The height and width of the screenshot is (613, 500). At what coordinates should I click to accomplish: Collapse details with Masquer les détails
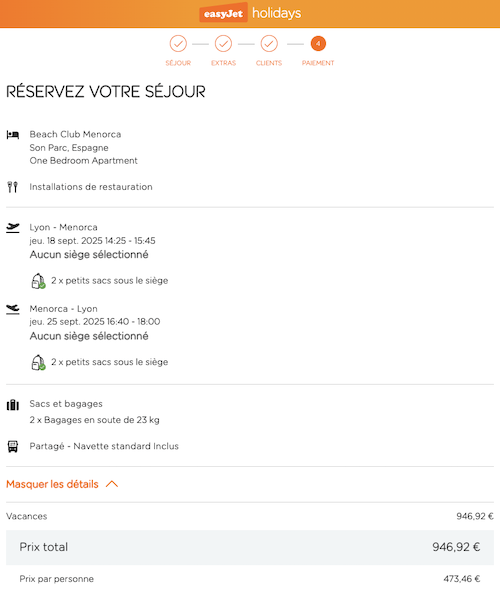pyautogui.click(x=52, y=484)
